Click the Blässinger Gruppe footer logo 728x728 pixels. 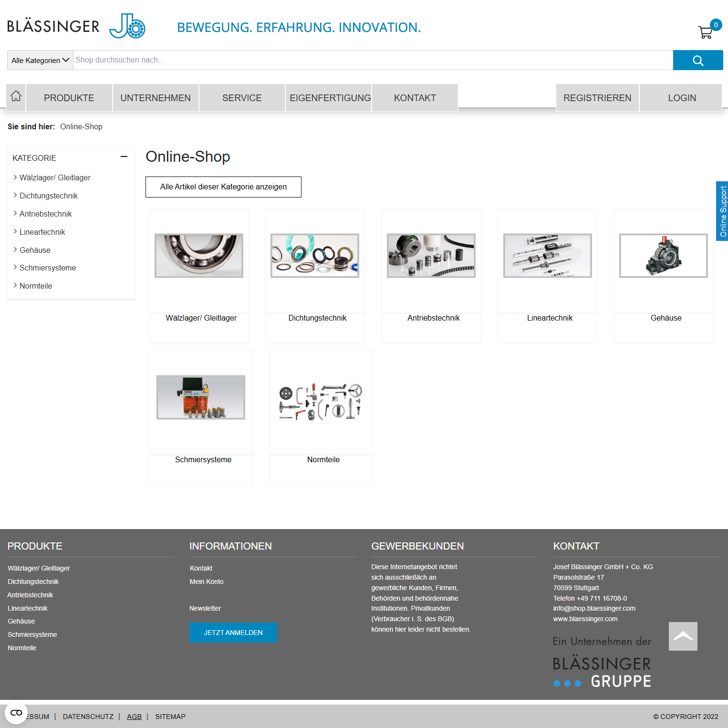[602, 672]
